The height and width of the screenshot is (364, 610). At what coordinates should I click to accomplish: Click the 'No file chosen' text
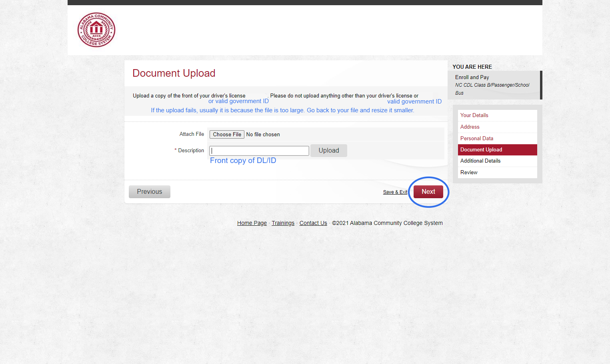coord(263,135)
